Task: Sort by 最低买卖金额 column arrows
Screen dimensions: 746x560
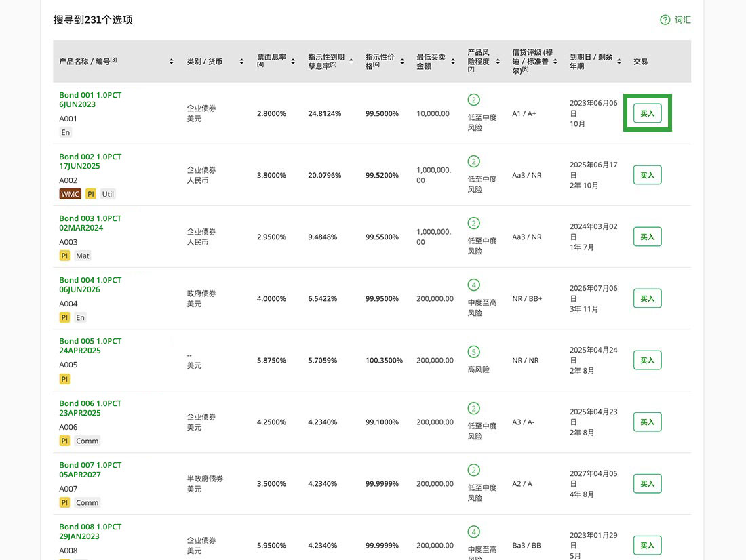Action: 453,62
